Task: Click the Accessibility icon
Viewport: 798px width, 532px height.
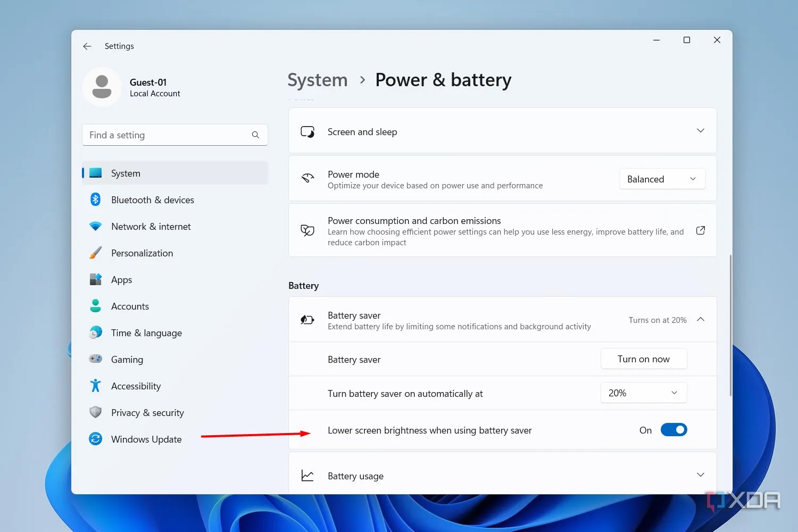Action: [95, 386]
